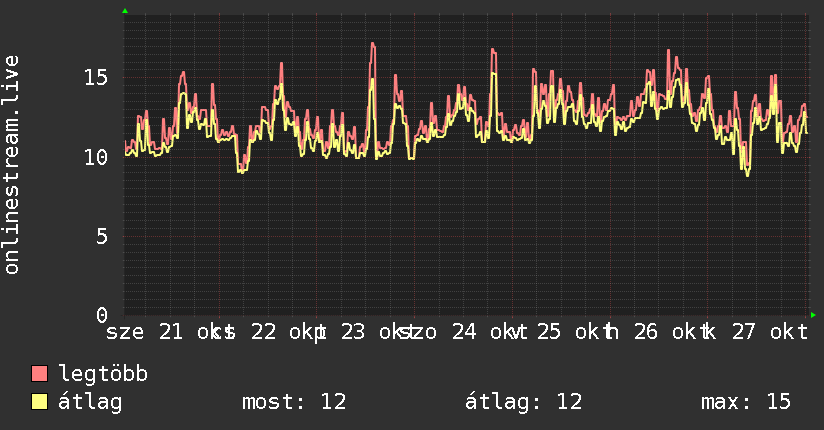Click the 10 y-axis label
The image size is (824, 430).
(x=96, y=157)
